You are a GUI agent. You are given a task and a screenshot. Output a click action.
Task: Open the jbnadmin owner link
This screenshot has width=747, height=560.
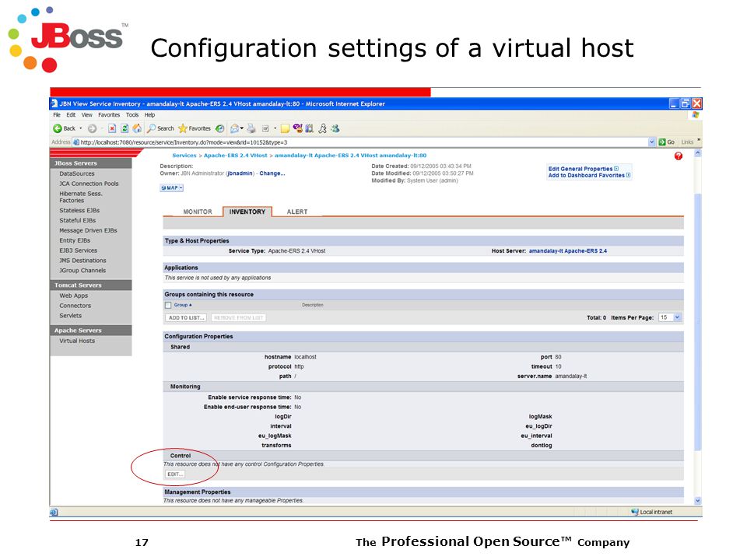pyautogui.click(x=240, y=173)
